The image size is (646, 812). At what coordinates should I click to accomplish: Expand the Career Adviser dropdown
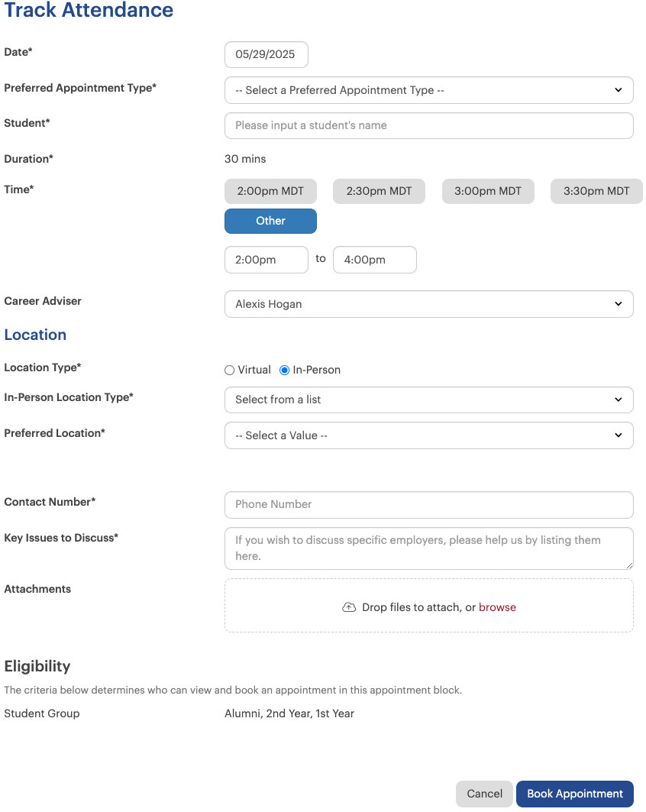(428, 304)
